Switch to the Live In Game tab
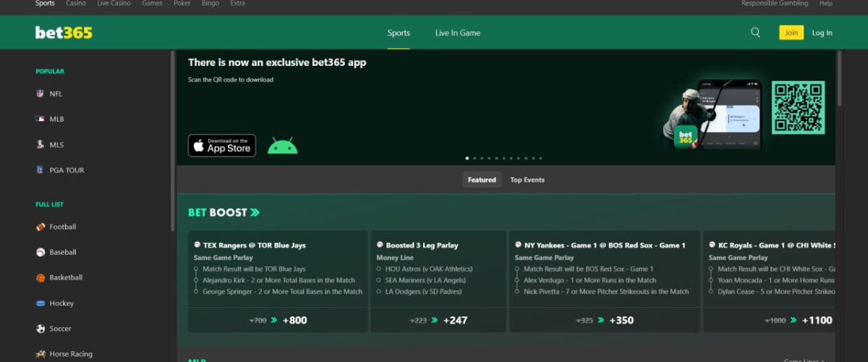 pos(458,33)
